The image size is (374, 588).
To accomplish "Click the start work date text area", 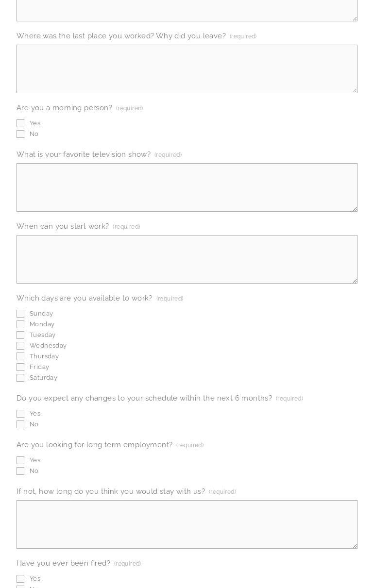I will tap(187, 259).
